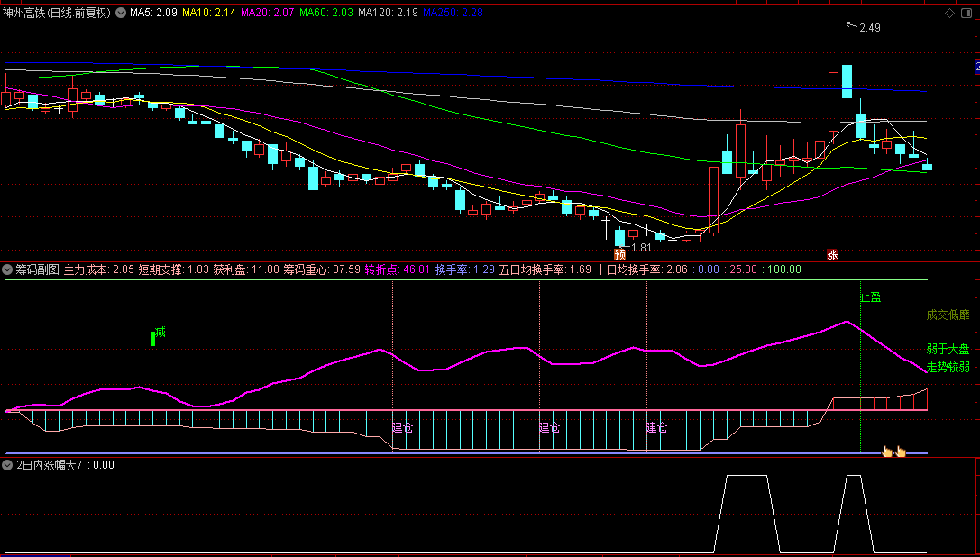Expand the 筹码副图 indicator menu arrow
Image resolution: width=980 pixels, height=557 pixels.
pyautogui.click(x=7, y=270)
